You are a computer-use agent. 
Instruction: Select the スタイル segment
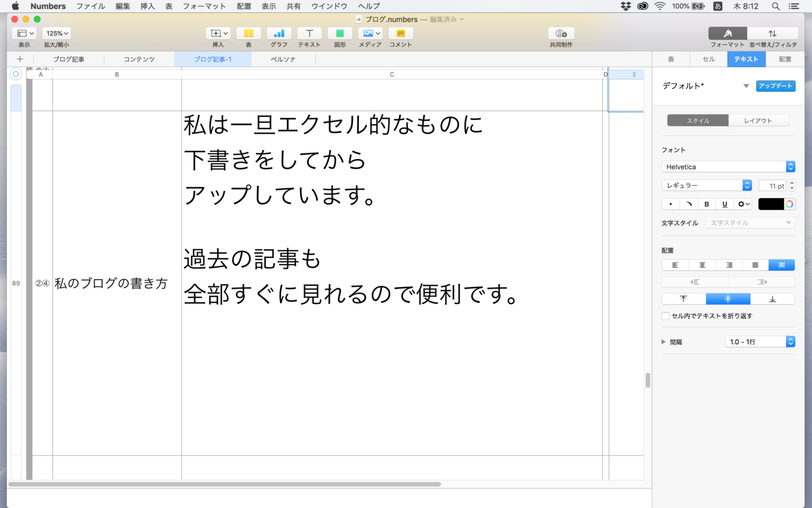click(698, 121)
